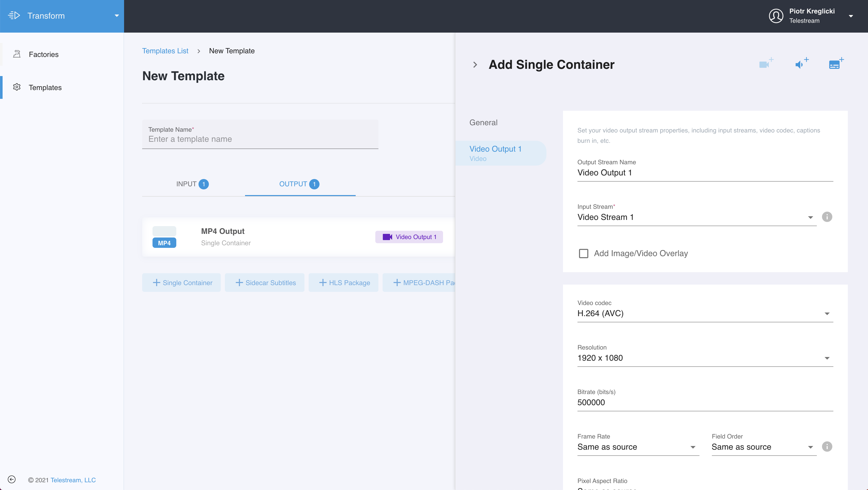Screen dimensions: 868x490
Task: Click the user profile avatar icon
Action: (x=776, y=16)
